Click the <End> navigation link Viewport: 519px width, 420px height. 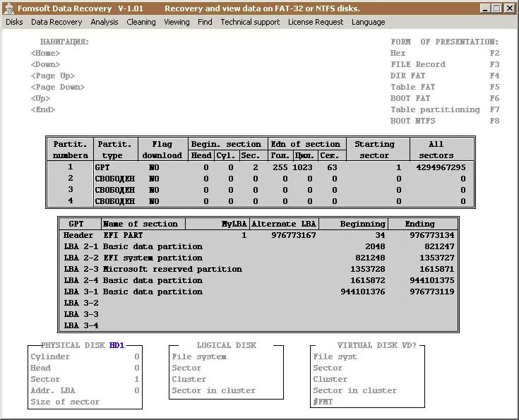tap(42, 109)
